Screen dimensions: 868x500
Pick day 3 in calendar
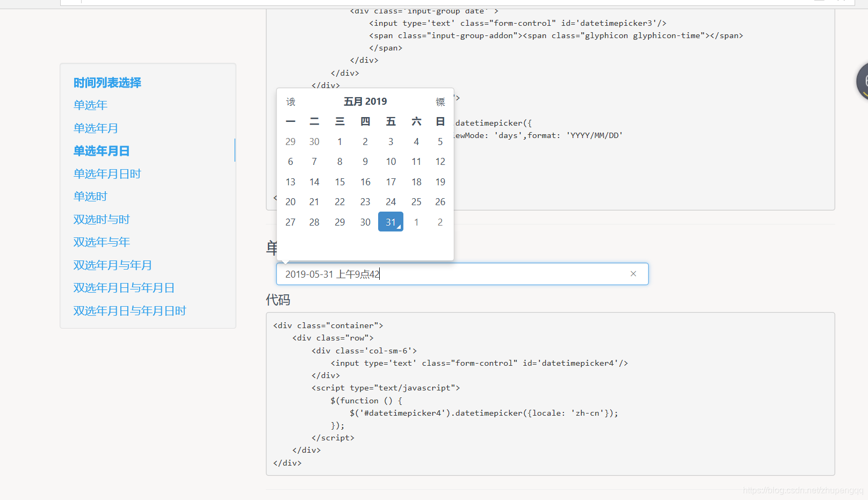[x=391, y=142]
